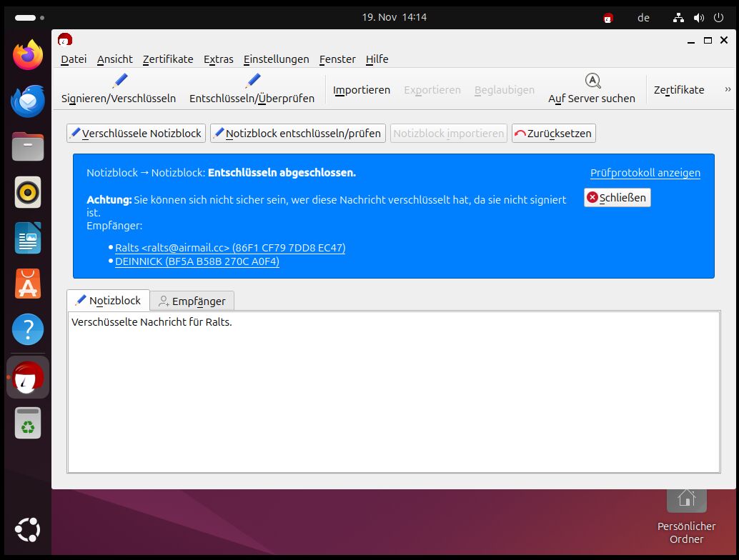
Task: Click the Signieren/Verschlüsseln toolbar icon
Action: [119, 81]
